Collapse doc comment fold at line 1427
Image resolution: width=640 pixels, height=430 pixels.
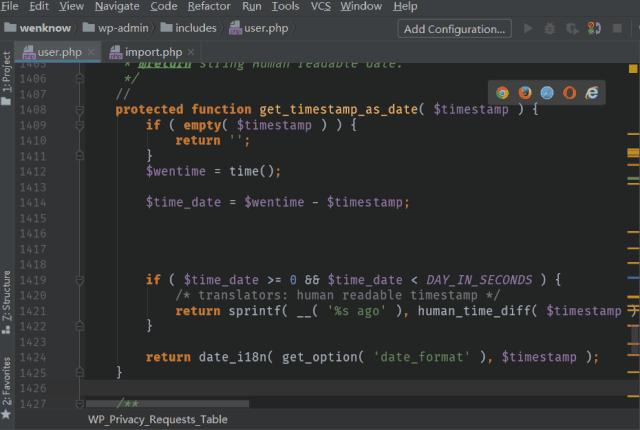click(x=80, y=404)
